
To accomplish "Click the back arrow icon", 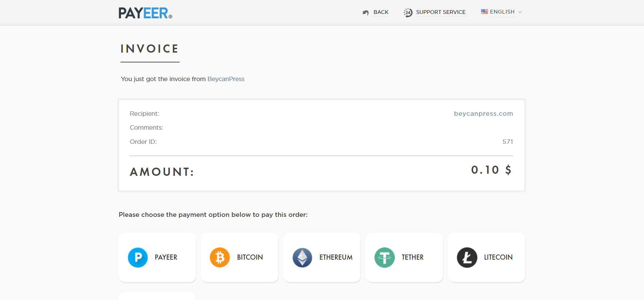I will click(x=365, y=13).
